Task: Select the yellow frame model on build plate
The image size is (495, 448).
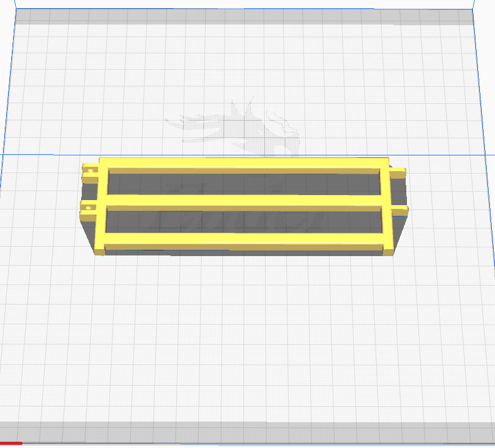Action: [243, 201]
